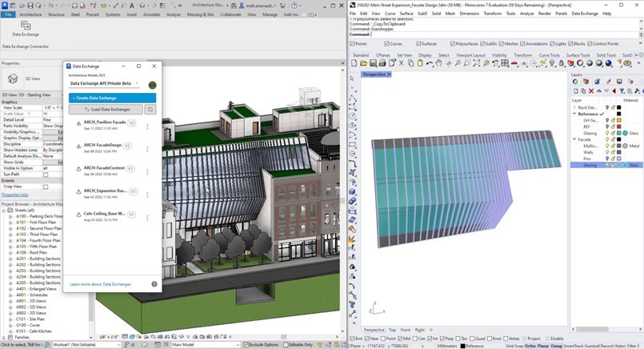Image resolution: width=644 pixels, height=349 pixels.
Task: Toggle the Meshes selection filter checkbox
Action: click(501, 43)
